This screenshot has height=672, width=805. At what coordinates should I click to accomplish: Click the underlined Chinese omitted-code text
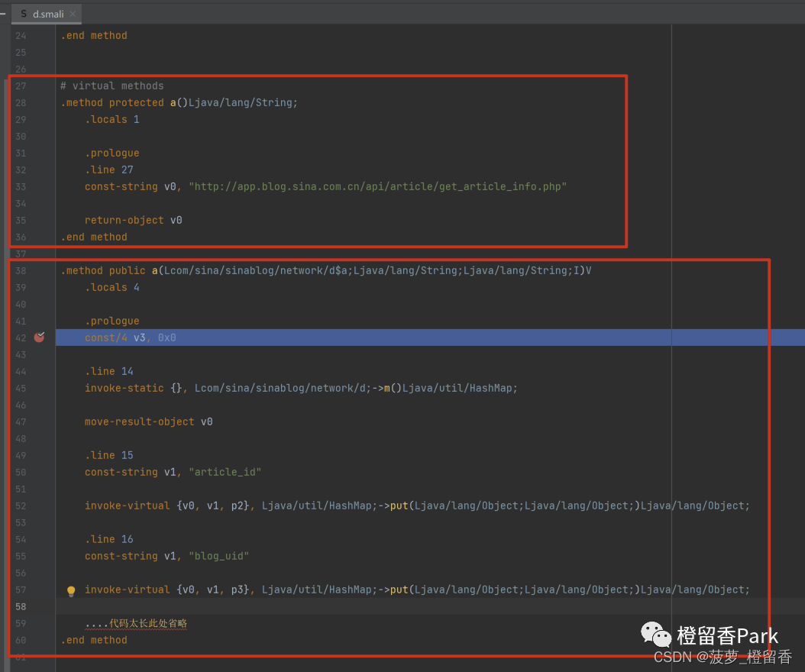click(136, 623)
